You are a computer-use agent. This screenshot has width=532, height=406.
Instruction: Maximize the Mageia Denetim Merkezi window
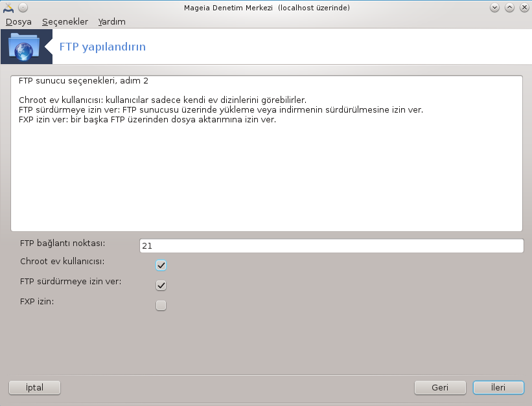click(509, 8)
